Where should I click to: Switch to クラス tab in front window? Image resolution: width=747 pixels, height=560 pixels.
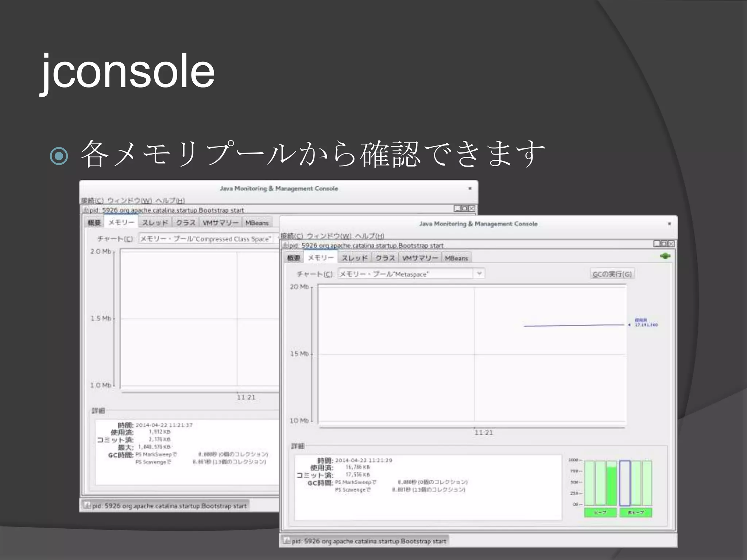(x=385, y=258)
